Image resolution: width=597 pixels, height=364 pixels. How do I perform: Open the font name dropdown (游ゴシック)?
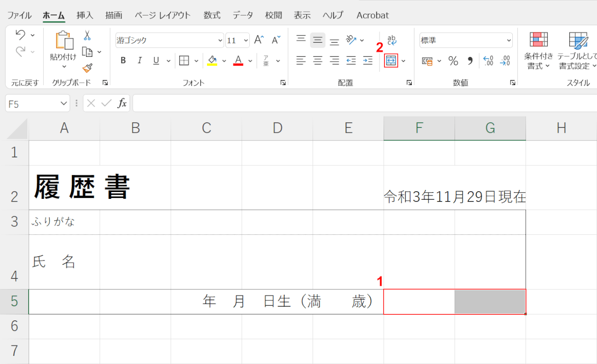[220, 40]
